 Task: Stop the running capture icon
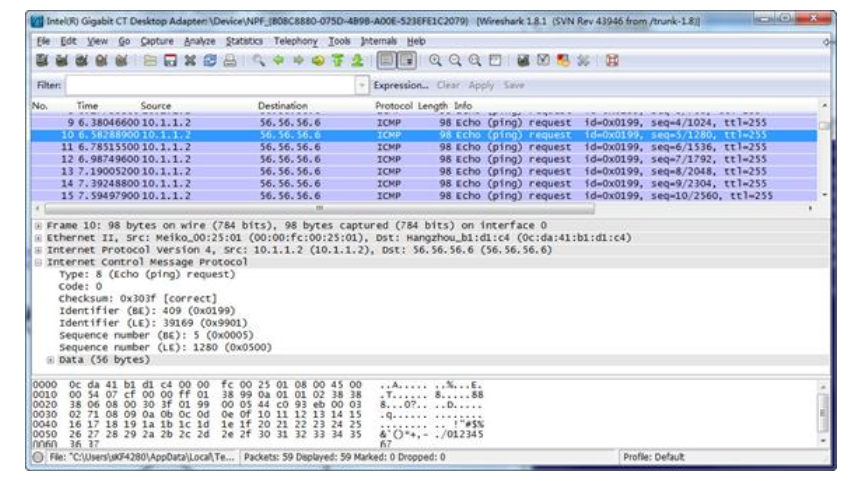[x=101, y=60]
